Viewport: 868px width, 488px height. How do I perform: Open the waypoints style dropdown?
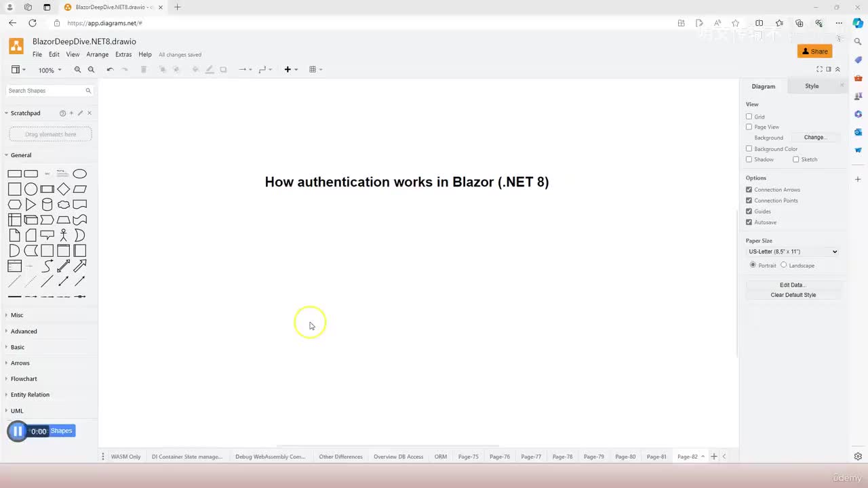tap(265, 69)
